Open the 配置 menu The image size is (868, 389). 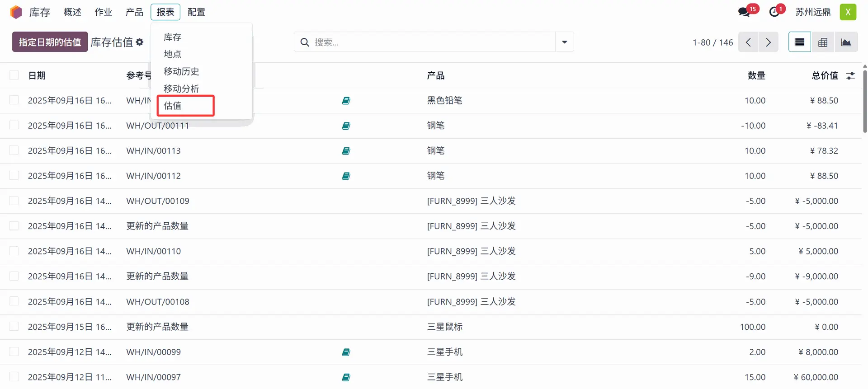(x=196, y=12)
